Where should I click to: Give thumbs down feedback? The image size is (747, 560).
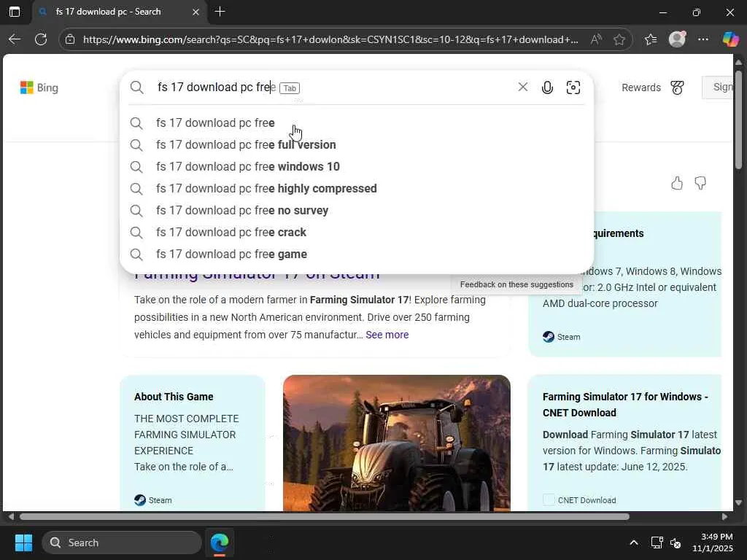tap(700, 183)
